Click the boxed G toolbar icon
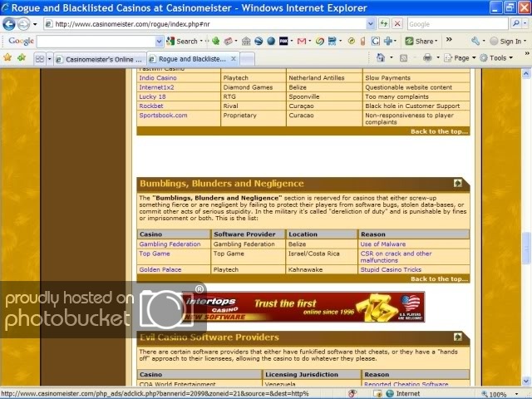Viewport: 532px width, 399px height. pos(376,42)
